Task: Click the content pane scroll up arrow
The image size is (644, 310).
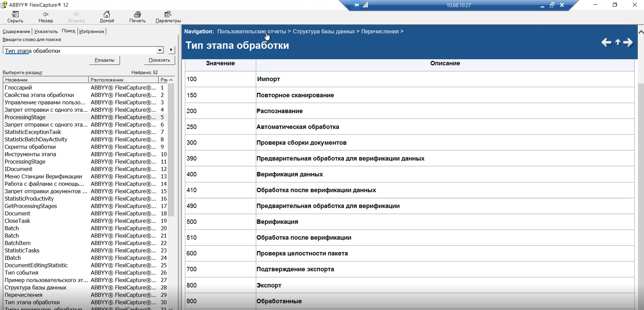Action: 641,32
